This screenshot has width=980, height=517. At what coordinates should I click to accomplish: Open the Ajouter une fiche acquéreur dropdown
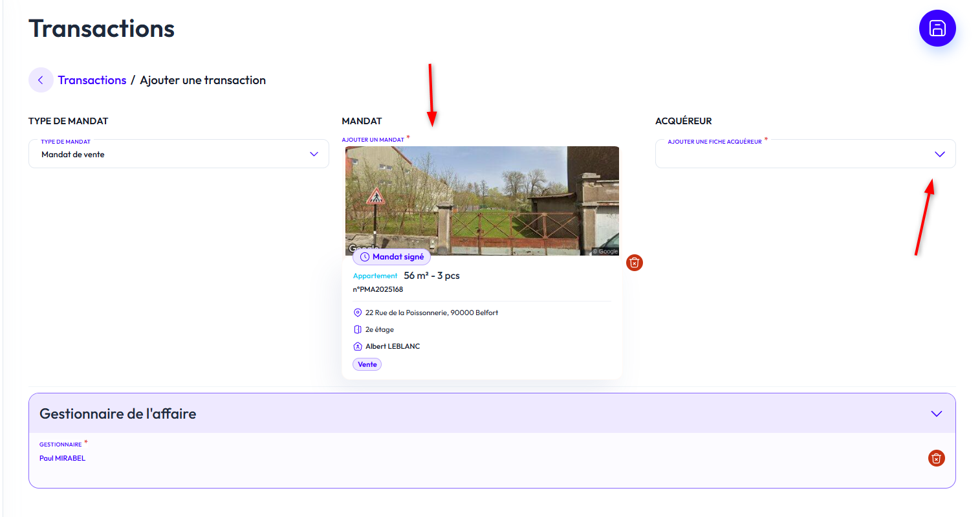click(x=805, y=154)
